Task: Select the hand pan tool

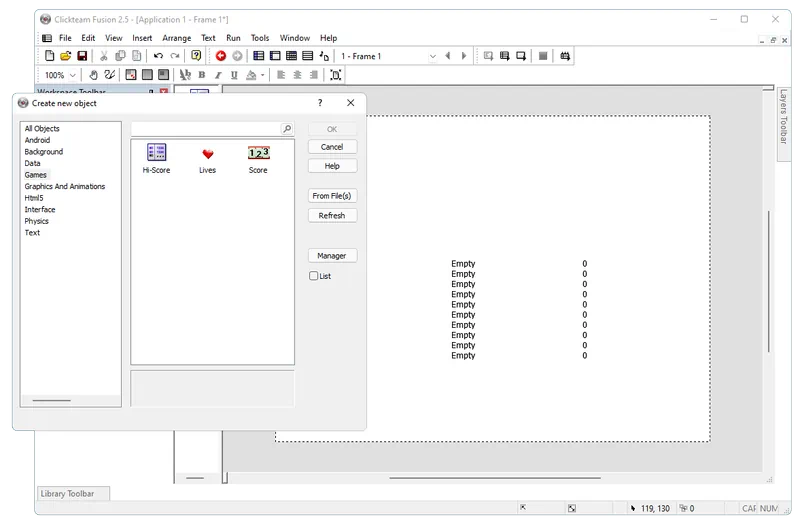Action: pyautogui.click(x=93, y=75)
